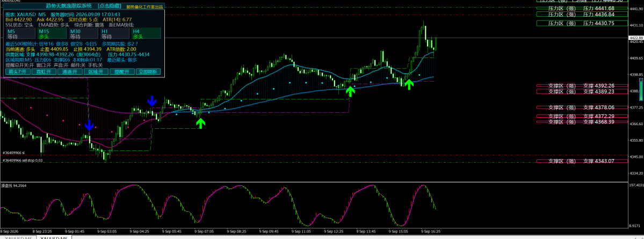Select the M15 多头 timeframe box
Viewport: 644px width, 239px height.
coord(52,34)
